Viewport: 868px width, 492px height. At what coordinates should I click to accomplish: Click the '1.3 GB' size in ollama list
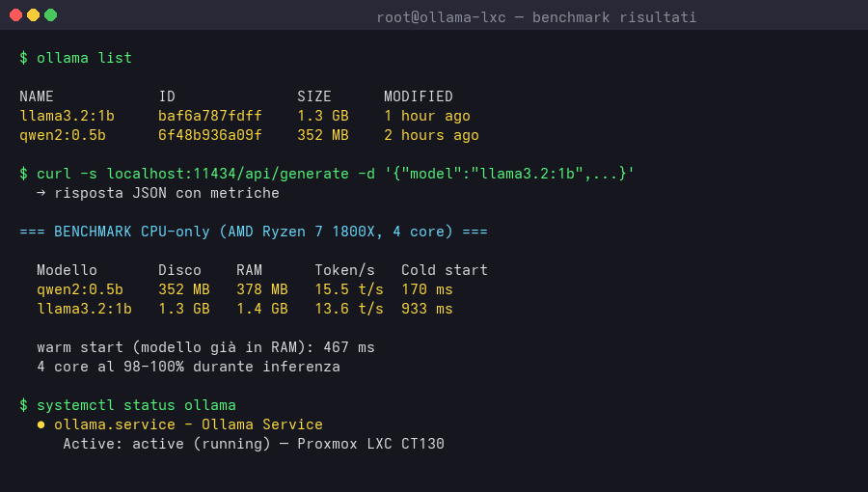coord(323,116)
